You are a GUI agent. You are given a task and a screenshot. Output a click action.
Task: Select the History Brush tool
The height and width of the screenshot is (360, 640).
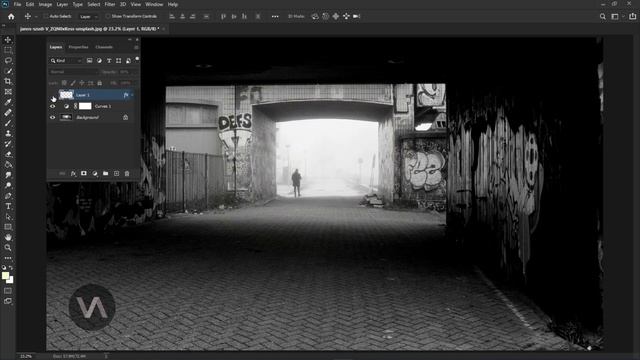[8, 144]
